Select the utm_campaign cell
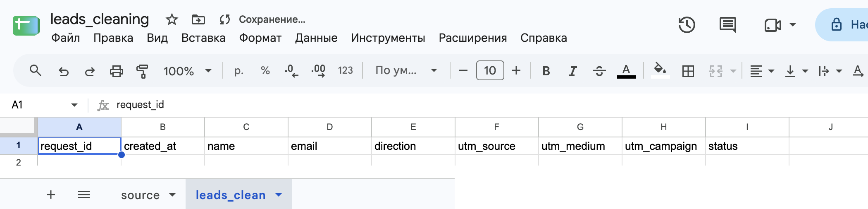 point(663,146)
